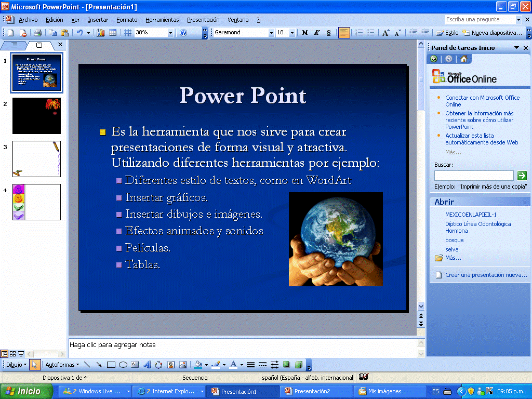Viewport: 532px width, 399px height.
Task: Toggle the Select Objects arrow tool
Action: coord(34,365)
